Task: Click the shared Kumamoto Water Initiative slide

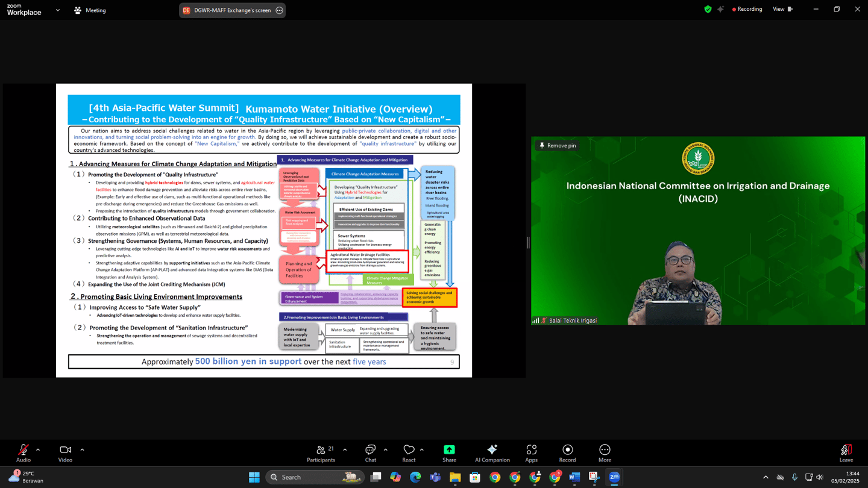Action: 264,231
